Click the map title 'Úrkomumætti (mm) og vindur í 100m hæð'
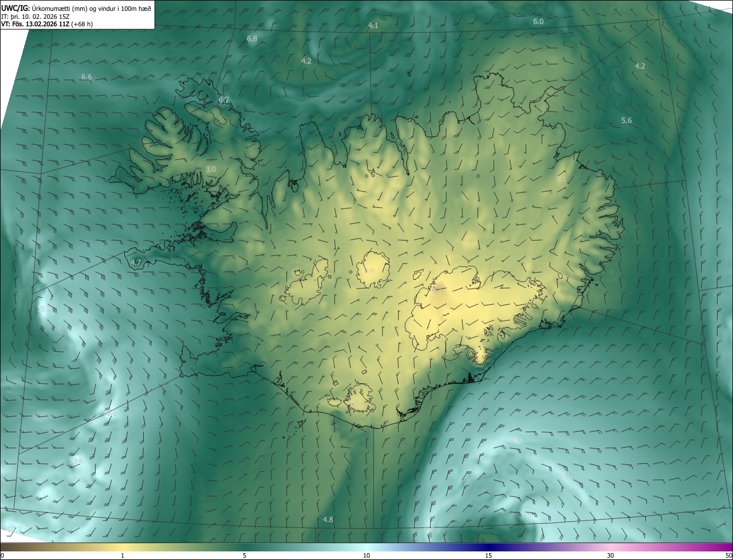 92,8
